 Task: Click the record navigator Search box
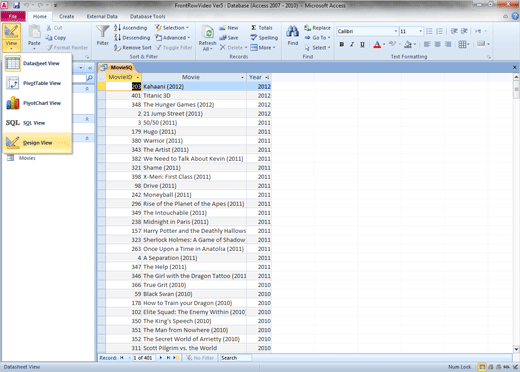click(x=236, y=358)
